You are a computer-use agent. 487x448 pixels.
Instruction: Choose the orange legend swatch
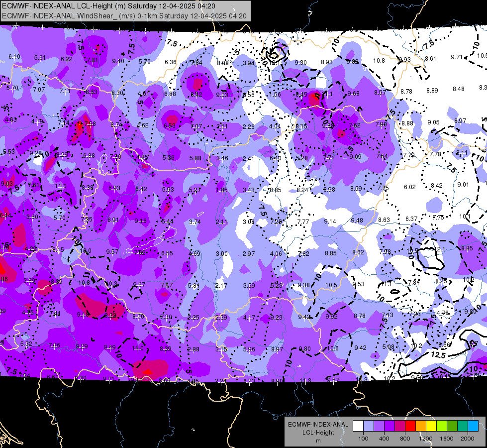420,426
